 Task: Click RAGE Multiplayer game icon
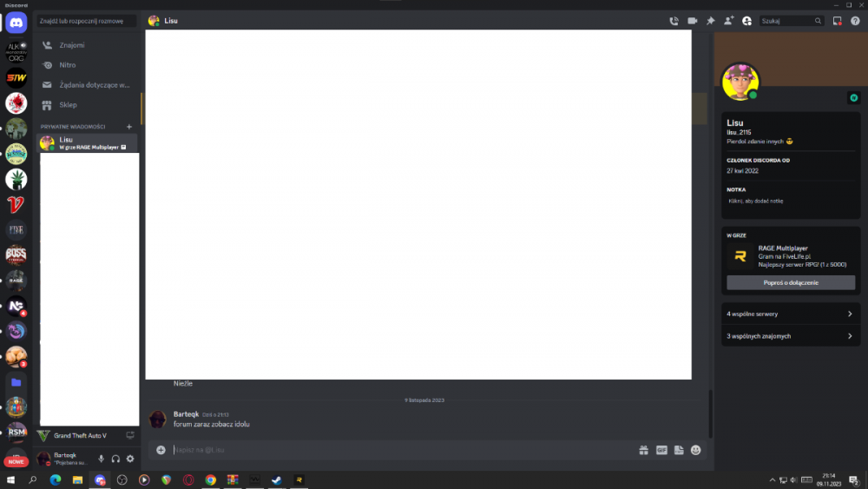point(740,256)
